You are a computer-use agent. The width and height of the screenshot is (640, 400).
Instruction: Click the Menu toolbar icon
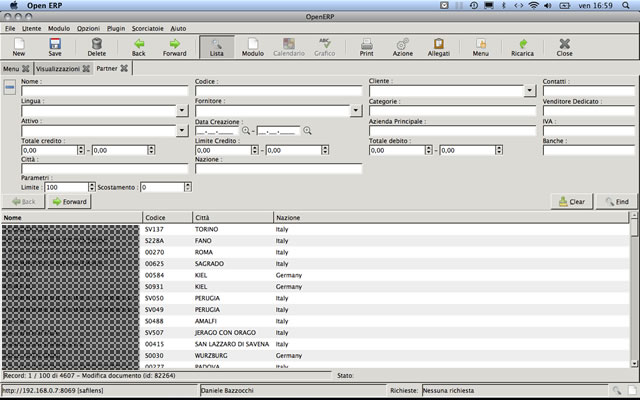tap(481, 47)
